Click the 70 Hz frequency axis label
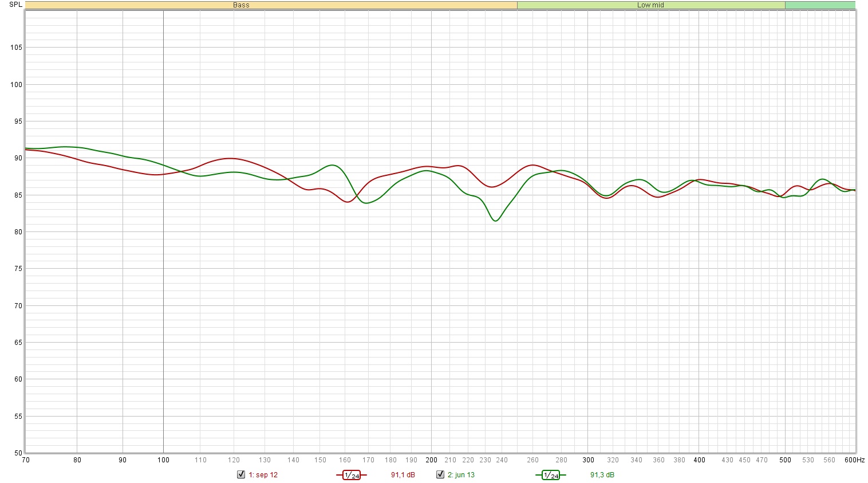Viewport: 868px width, 483px height. (x=26, y=460)
